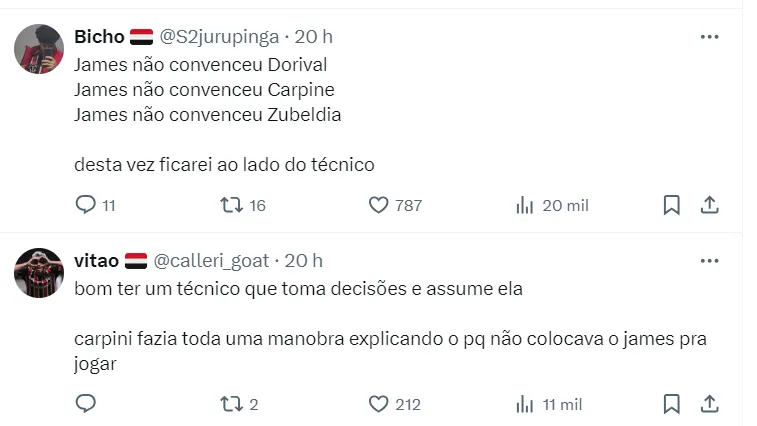Viewport: 757px width, 426px height.
Task: Share vitao's tweet
Action: point(709,404)
